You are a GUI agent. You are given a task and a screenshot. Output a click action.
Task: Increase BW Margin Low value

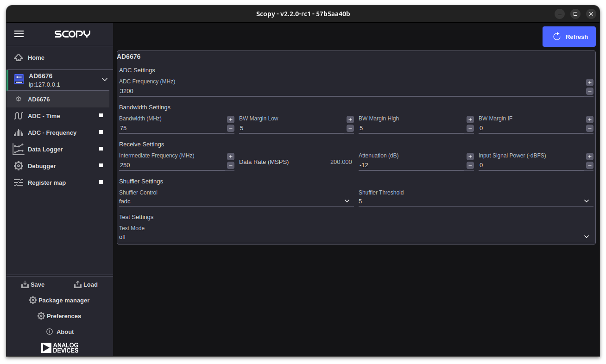(350, 119)
